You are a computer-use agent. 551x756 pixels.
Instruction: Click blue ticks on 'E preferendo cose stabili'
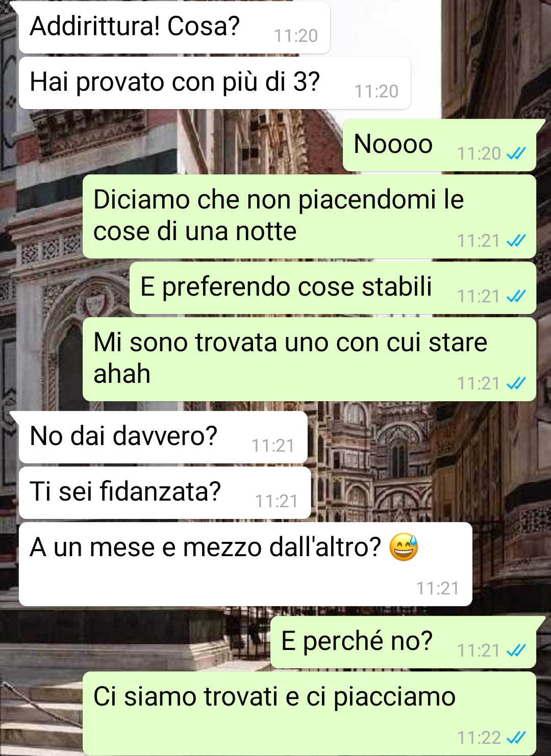[x=516, y=296]
